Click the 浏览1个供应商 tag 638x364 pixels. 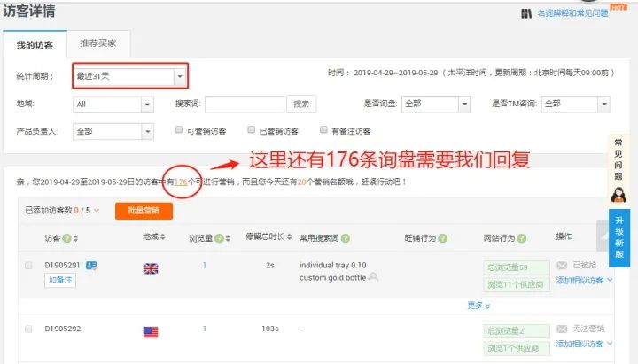pyautogui.click(x=517, y=348)
